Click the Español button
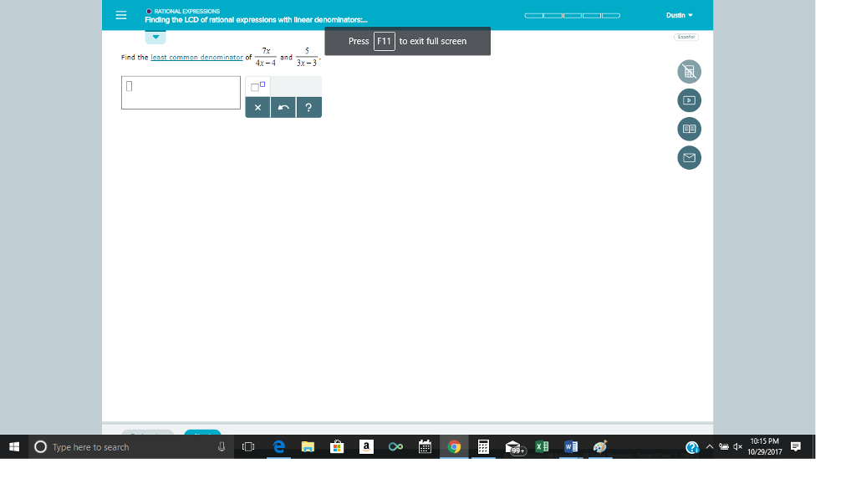856x504 pixels. pos(685,37)
